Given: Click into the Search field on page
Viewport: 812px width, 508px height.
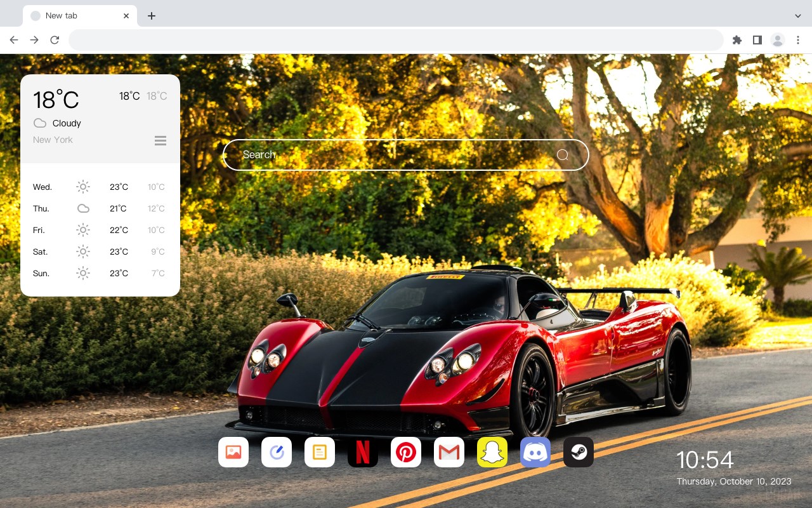Looking at the screenshot, I should pyautogui.click(x=406, y=155).
